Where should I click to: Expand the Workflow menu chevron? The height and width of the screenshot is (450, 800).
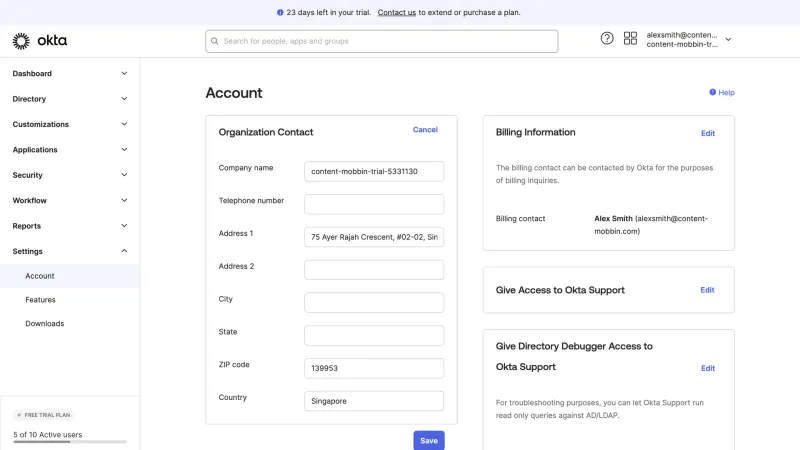124,200
